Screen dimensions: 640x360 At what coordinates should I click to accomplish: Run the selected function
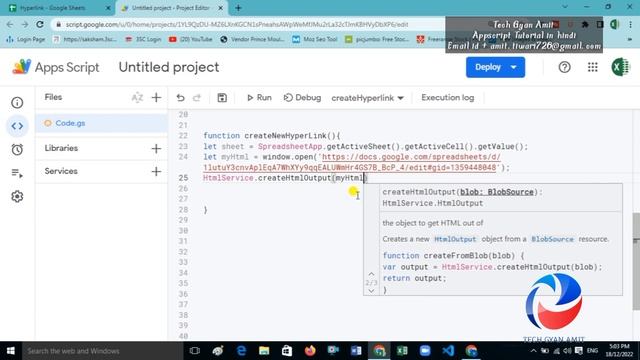(259, 98)
